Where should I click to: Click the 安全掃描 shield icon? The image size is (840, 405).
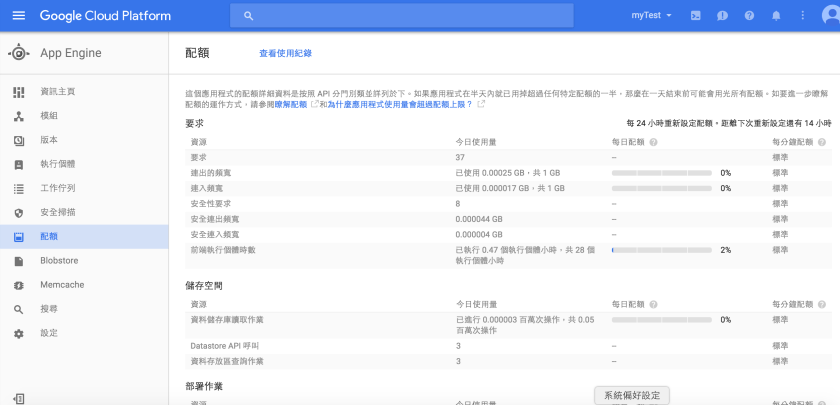click(x=19, y=213)
